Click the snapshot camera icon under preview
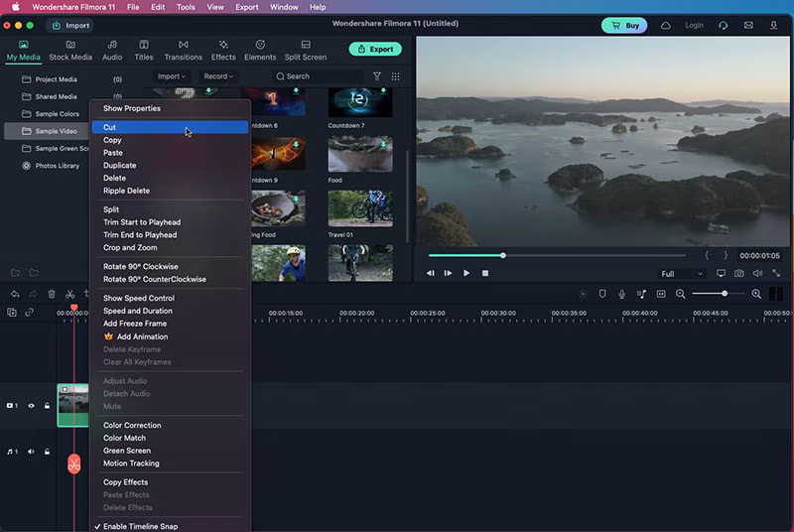 (738, 273)
